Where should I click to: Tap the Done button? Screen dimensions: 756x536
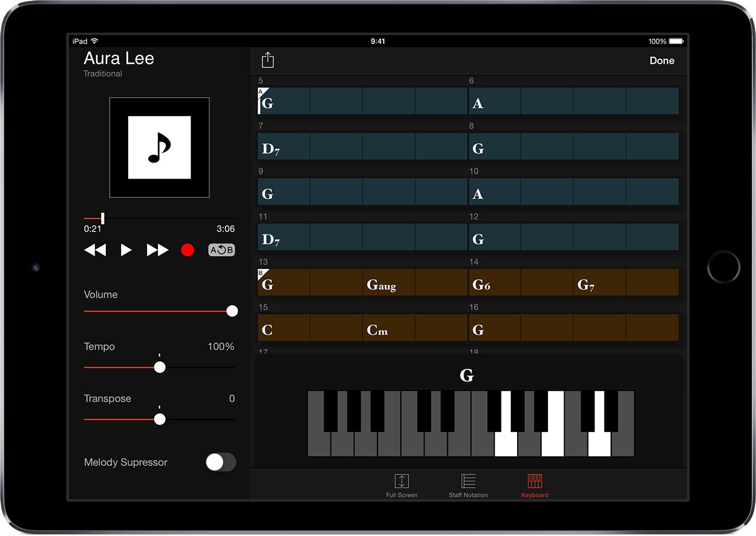click(x=661, y=60)
